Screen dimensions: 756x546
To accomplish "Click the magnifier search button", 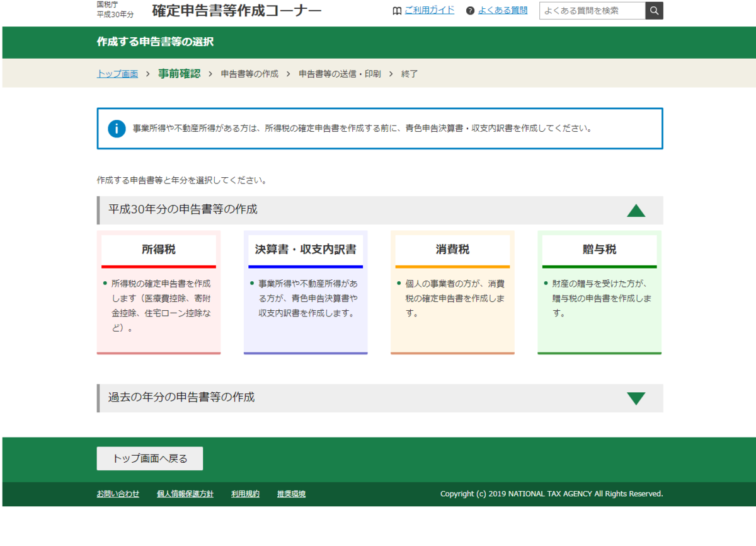I will 654,11.
